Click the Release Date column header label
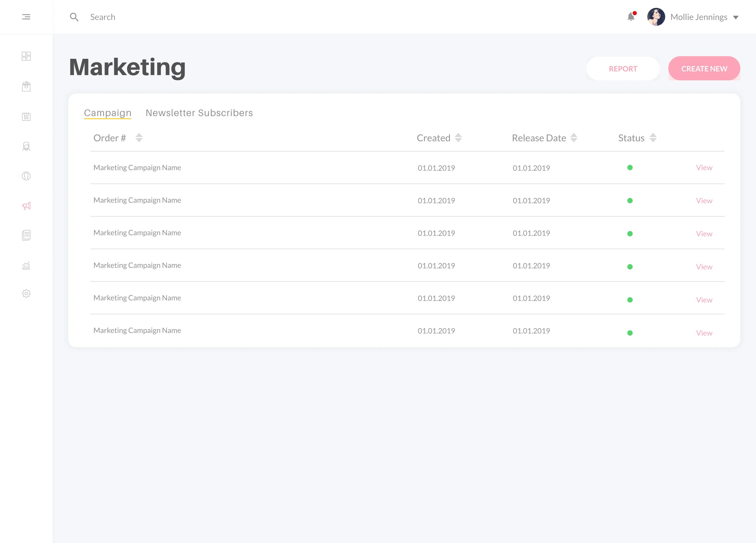This screenshot has width=756, height=543. (539, 138)
